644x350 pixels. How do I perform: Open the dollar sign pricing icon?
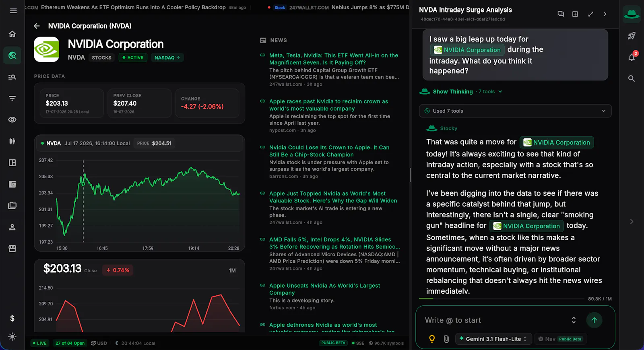(x=12, y=318)
